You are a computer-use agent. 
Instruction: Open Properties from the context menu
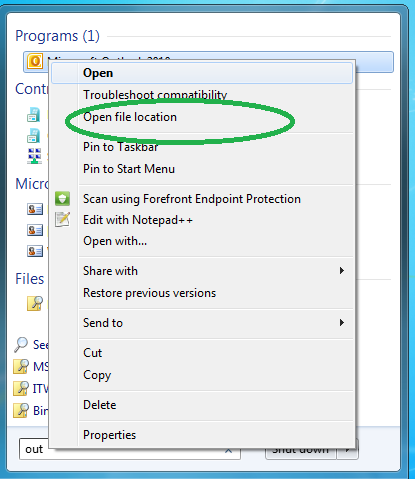click(110, 435)
